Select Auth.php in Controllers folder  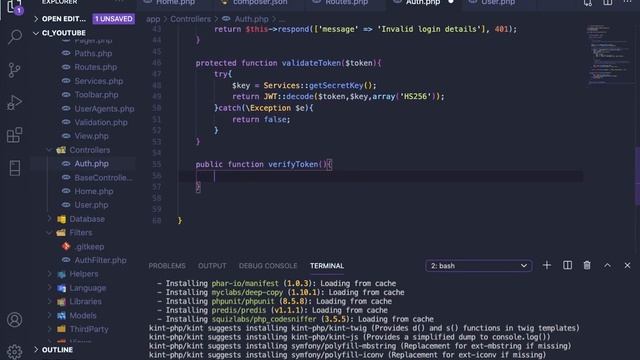point(91,164)
